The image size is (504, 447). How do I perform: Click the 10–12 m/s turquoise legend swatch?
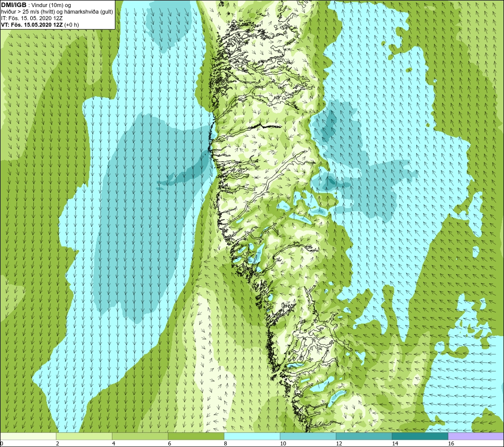click(x=308, y=436)
